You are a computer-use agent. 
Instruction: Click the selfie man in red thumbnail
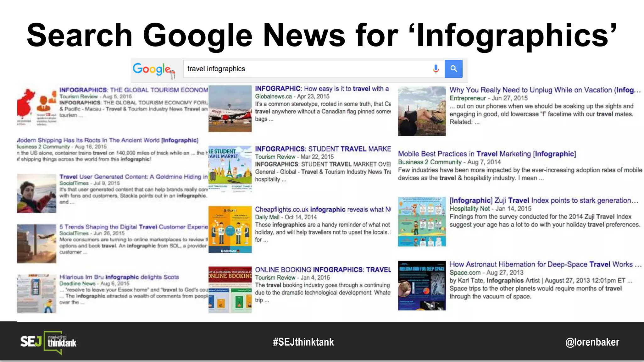coord(37,194)
